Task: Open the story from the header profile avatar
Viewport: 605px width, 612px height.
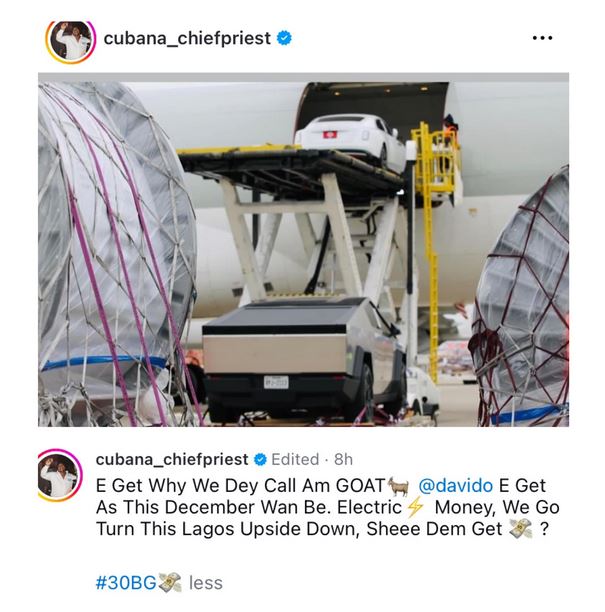Action: 71,41
